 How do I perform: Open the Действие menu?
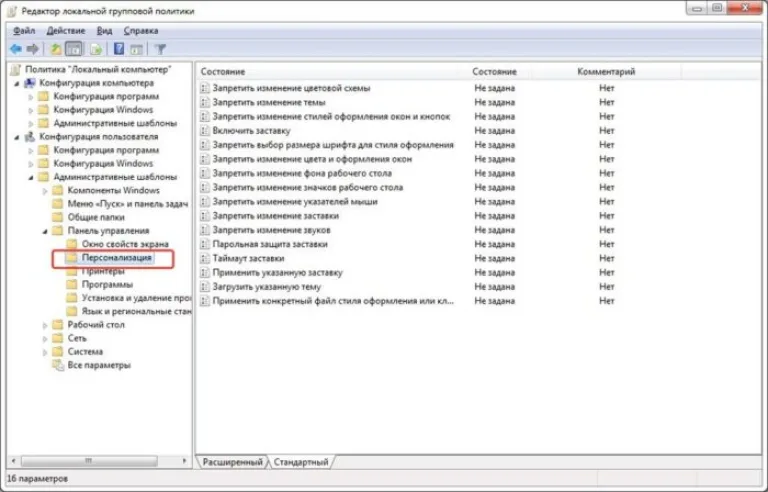[66, 31]
